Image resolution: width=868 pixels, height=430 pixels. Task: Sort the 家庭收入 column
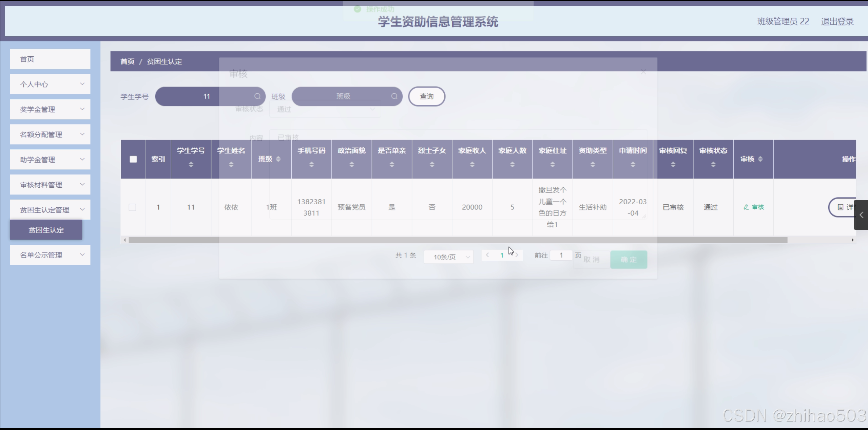[x=472, y=165]
